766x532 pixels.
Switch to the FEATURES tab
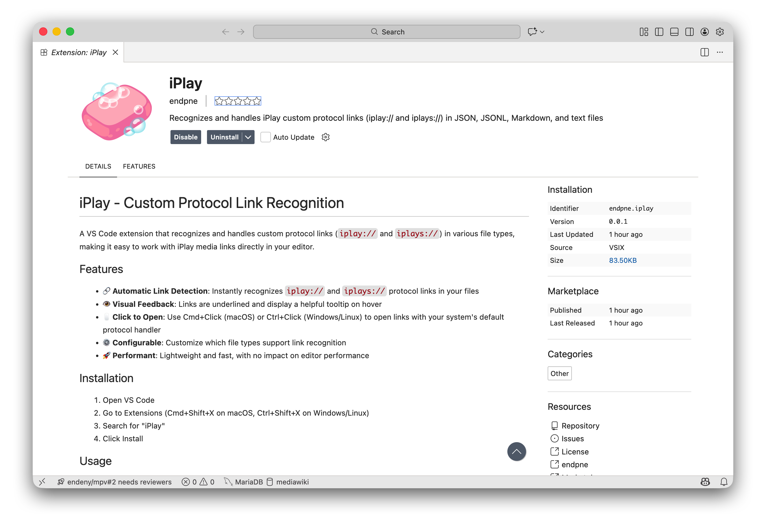pyautogui.click(x=139, y=166)
